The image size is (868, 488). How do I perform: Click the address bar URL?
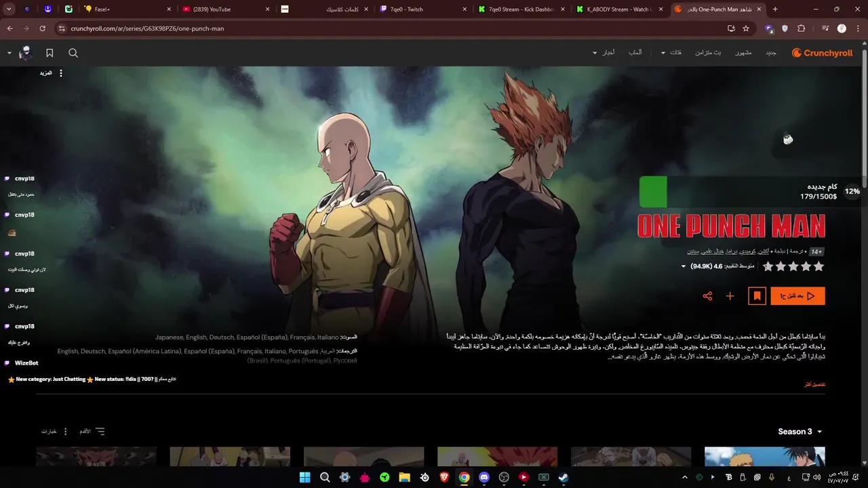147,28
